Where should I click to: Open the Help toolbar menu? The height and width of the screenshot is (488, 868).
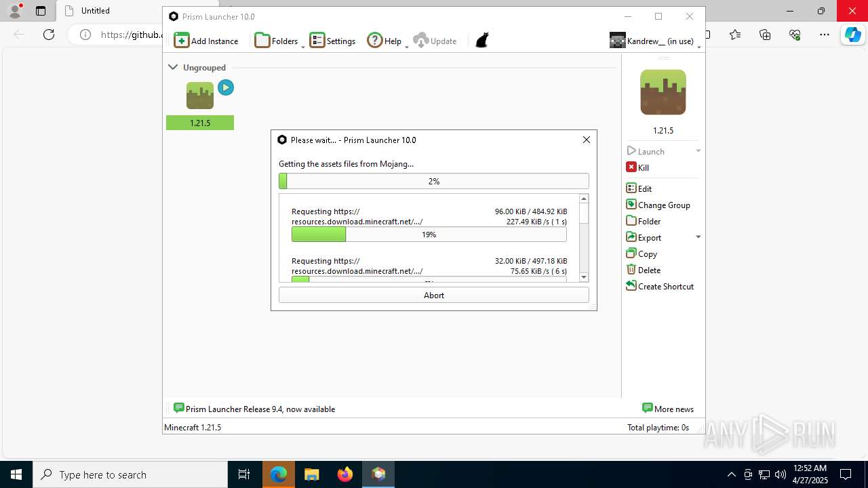point(384,41)
